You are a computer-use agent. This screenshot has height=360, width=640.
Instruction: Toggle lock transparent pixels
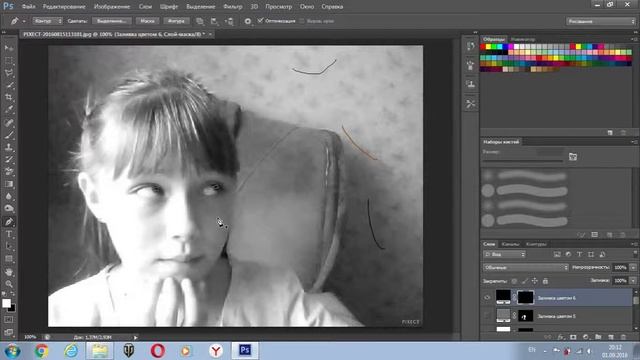(514, 281)
